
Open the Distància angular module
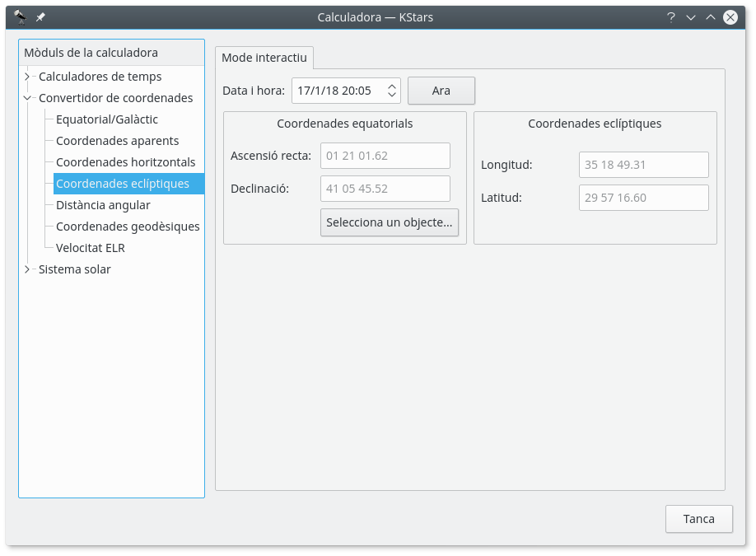click(x=103, y=205)
